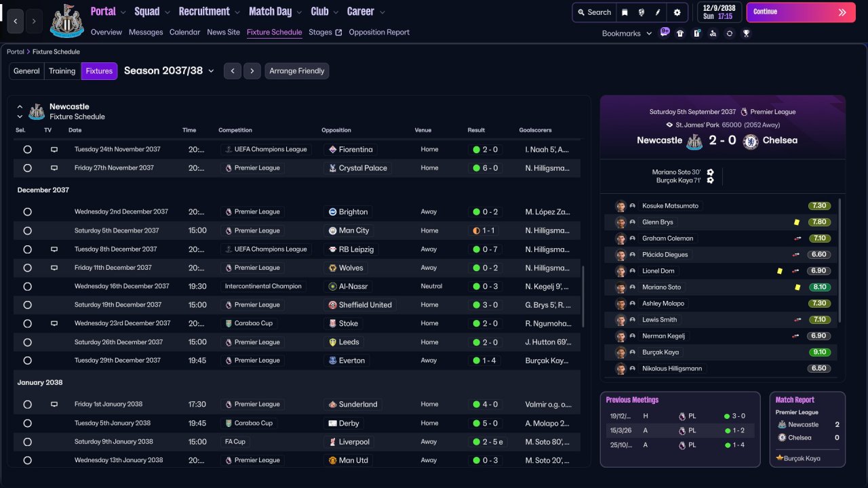Screen dimensions: 868x488
Task: Open the News Site tab
Action: (224, 33)
